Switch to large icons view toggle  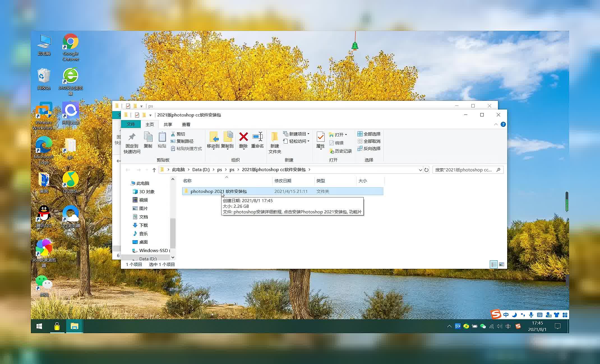pyautogui.click(x=502, y=264)
